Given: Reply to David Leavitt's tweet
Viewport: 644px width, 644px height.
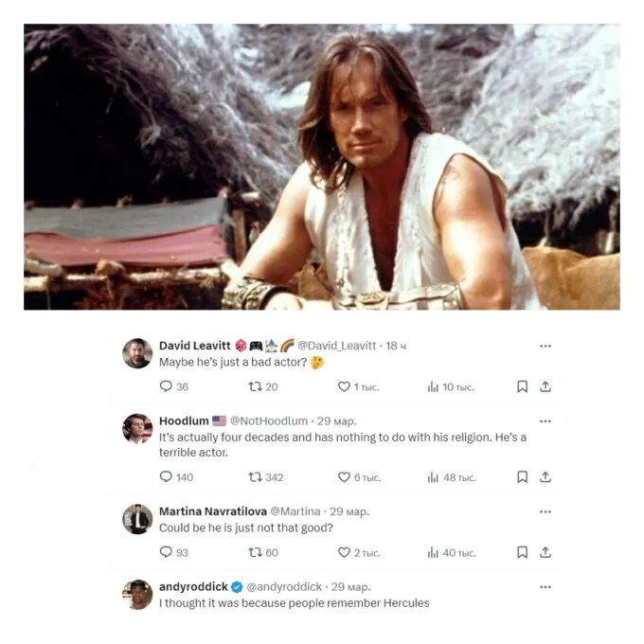Looking at the screenshot, I should (166, 386).
